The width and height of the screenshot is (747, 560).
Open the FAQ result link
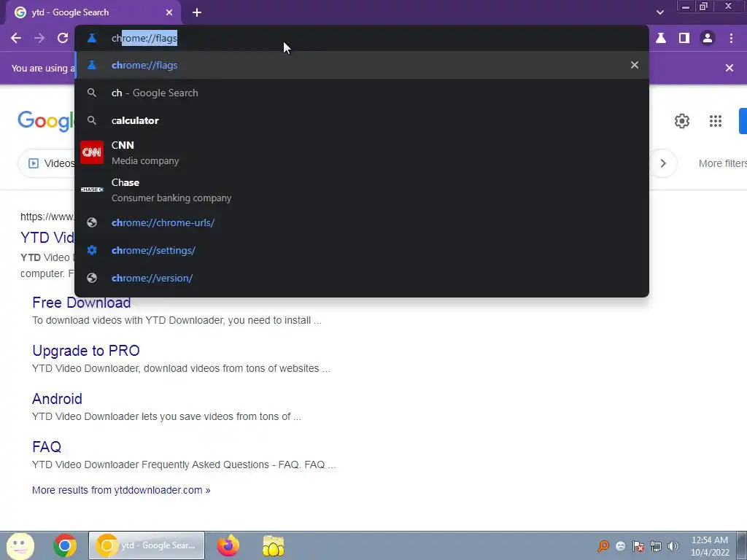click(x=47, y=447)
